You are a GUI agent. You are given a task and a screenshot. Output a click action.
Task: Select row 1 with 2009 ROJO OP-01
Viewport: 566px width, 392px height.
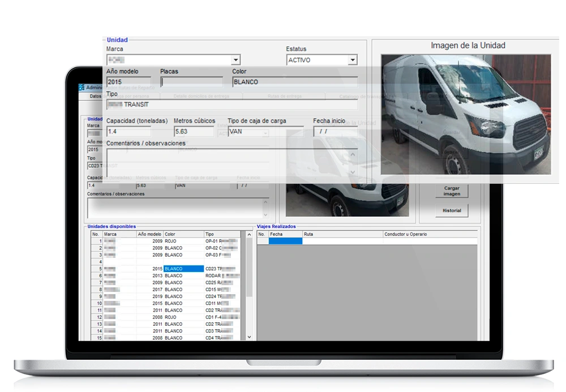tap(166, 242)
